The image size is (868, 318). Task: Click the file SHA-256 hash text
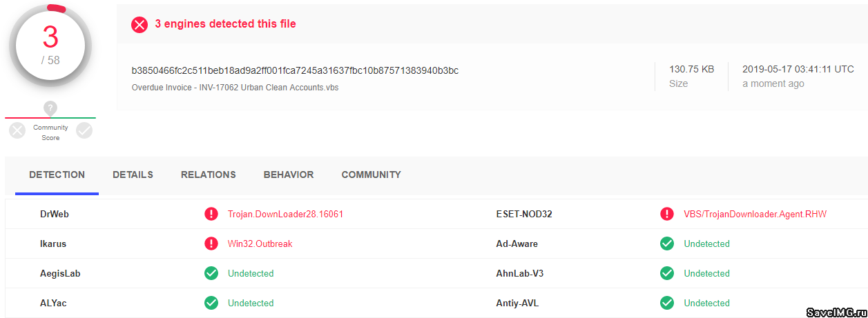pos(295,70)
